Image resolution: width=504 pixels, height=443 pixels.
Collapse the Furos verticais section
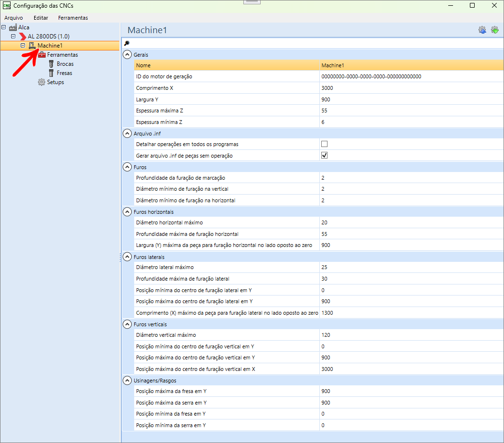127,324
